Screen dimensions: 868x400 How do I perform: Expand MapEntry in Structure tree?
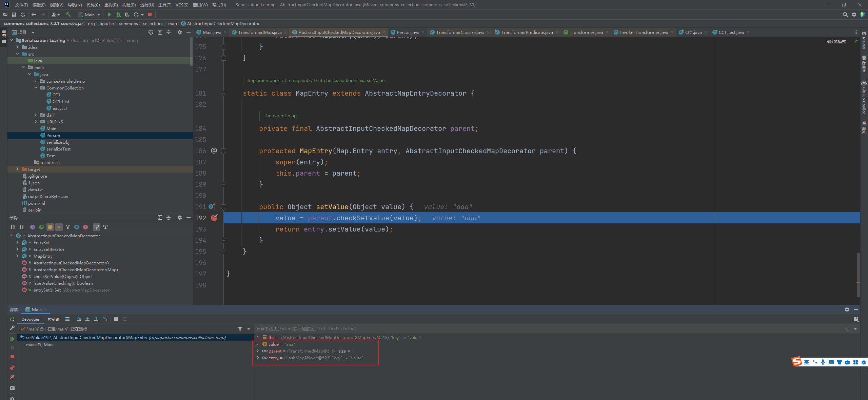(17, 256)
